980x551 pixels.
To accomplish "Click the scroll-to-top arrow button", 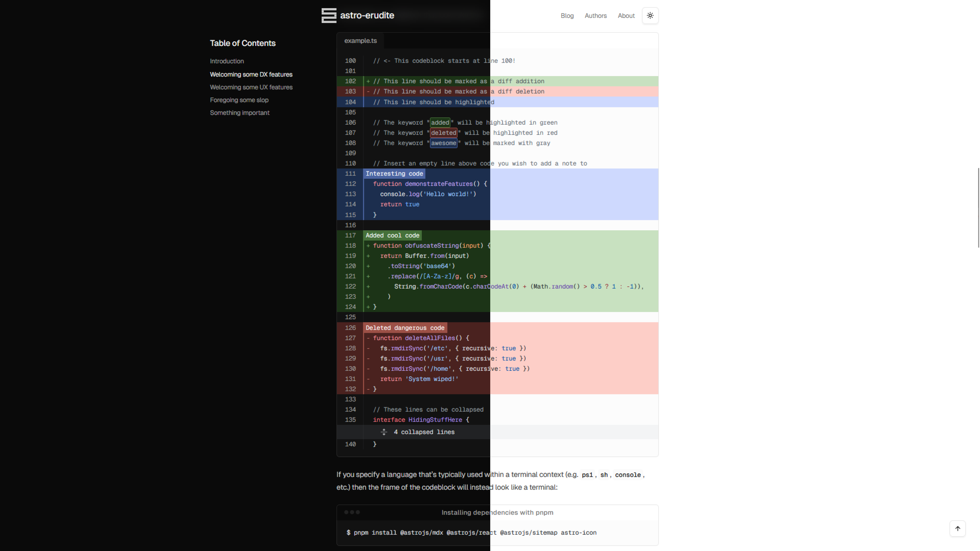I will [958, 529].
